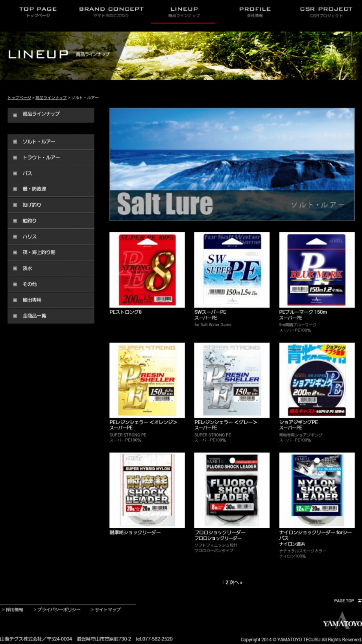Open the Fluoro Shock Leader thumbnail
Image resolution: width=362 pixels, height=644 pixels.
[x=232, y=490]
